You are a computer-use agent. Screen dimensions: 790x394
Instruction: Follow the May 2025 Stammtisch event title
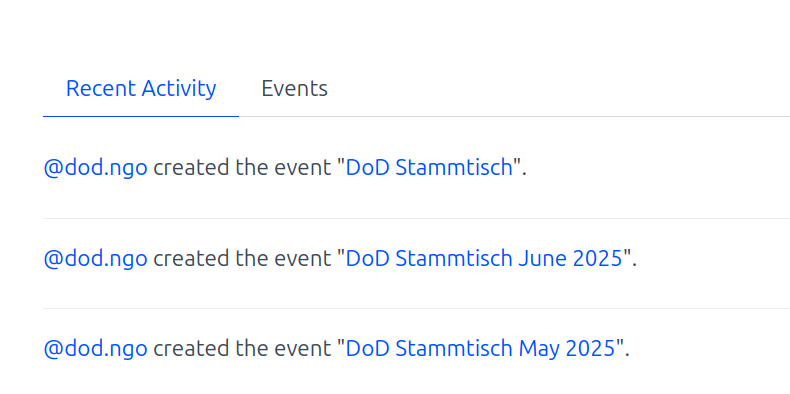coord(481,348)
